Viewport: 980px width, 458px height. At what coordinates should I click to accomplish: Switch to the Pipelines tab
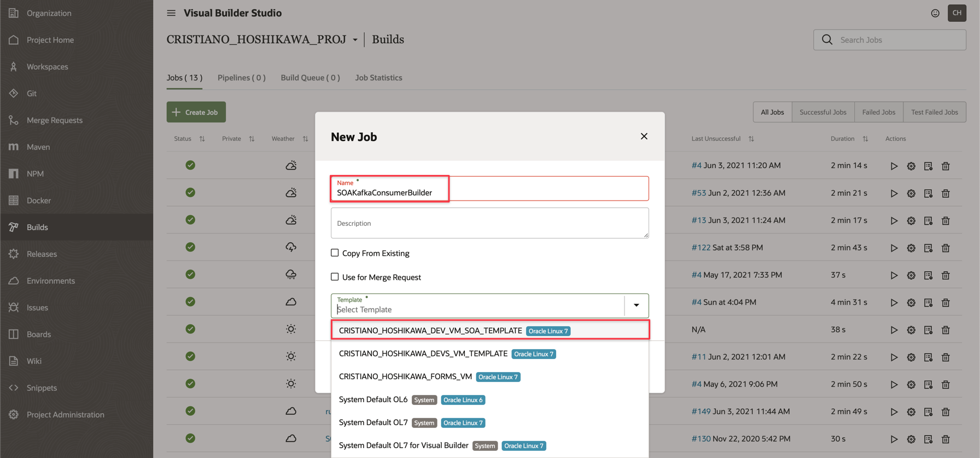242,78
